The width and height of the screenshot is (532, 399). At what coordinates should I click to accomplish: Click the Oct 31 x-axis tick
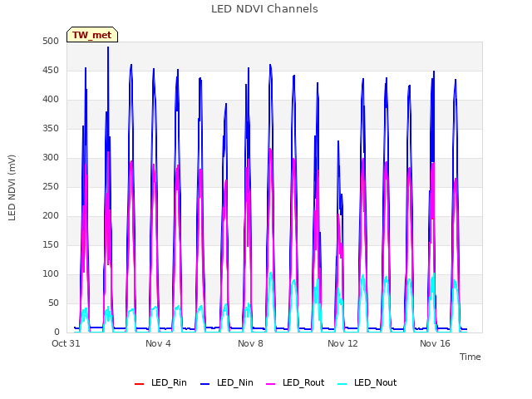pyautogui.click(x=66, y=343)
